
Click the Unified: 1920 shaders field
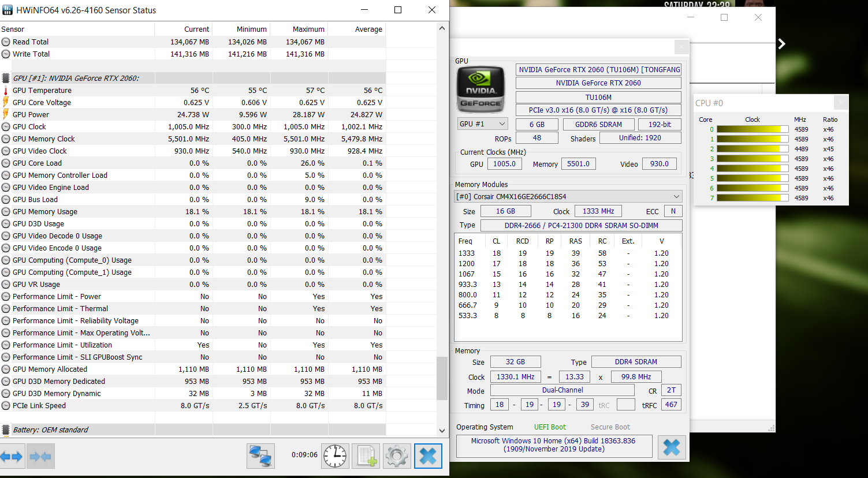pos(640,138)
